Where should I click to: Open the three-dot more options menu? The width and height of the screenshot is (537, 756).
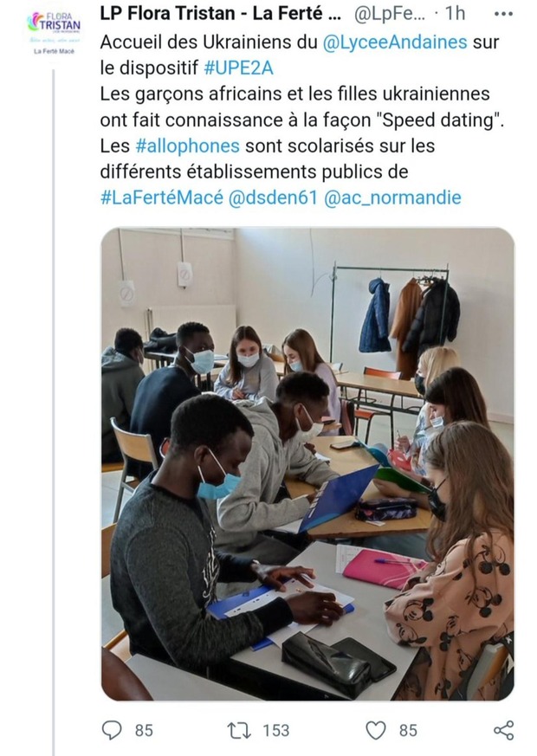point(502,15)
